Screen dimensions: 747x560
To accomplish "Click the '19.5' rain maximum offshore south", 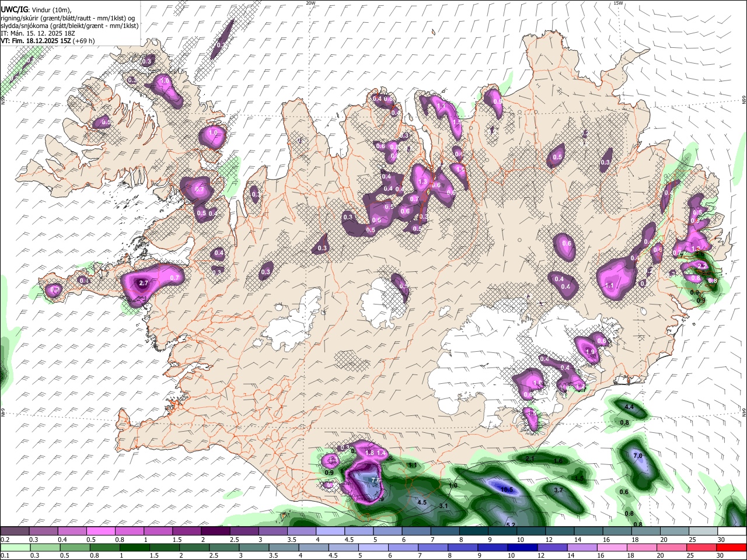I will pyautogui.click(x=507, y=489).
